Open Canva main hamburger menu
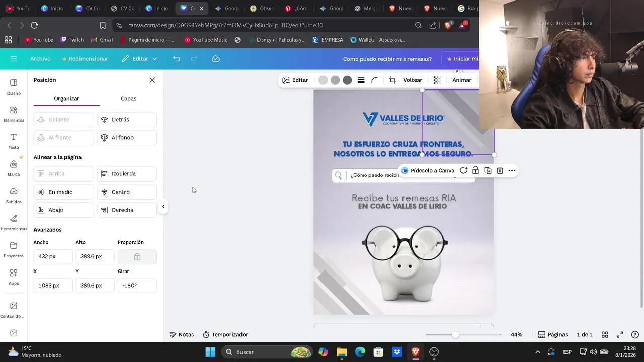 [14, 59]
